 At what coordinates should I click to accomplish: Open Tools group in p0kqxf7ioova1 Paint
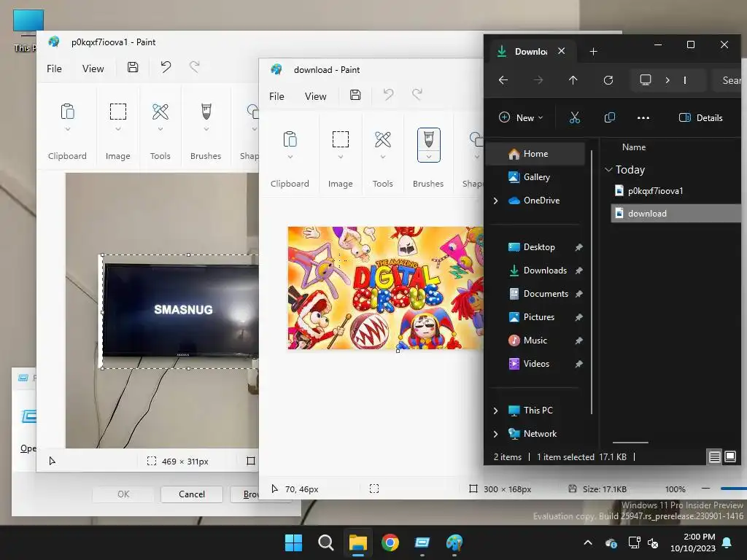pos(160,112)
